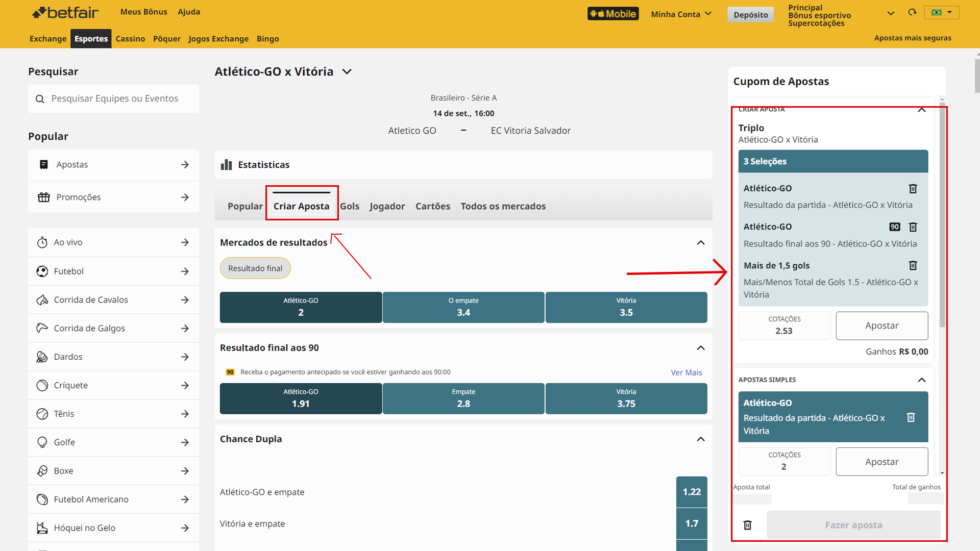
Task: Open the Ajuda link
Action: [189, 12]
